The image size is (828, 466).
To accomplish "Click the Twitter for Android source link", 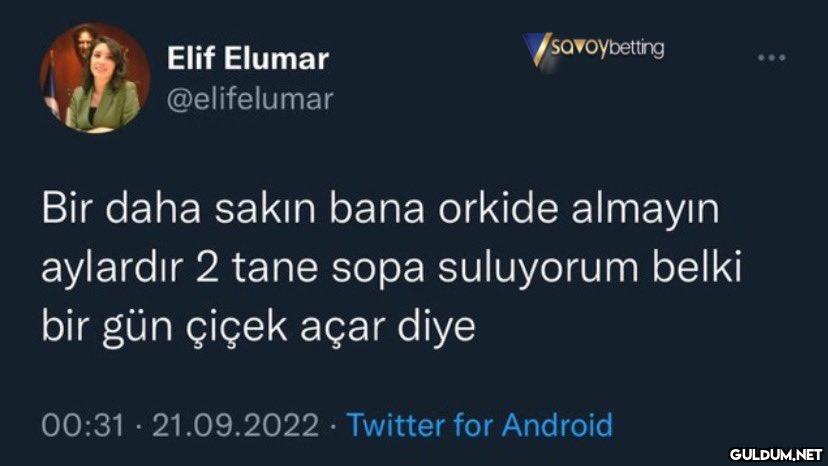I will click(x=479, y=425).
